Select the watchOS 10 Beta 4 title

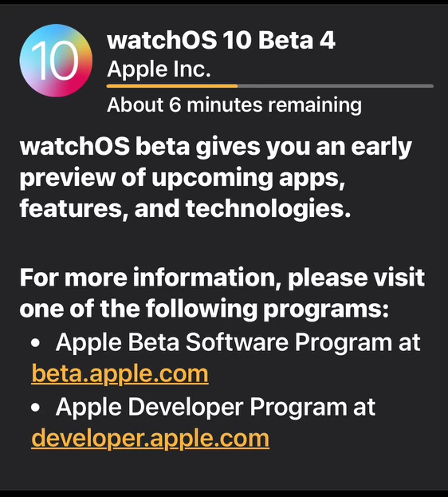tap(221, 40)
